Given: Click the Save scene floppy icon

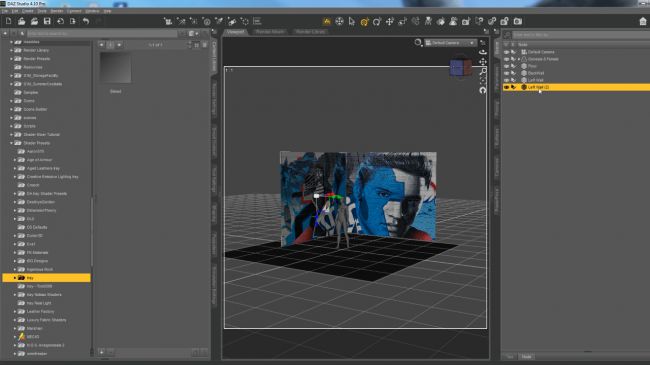Looking at the screenshot, I should point(47,21).
